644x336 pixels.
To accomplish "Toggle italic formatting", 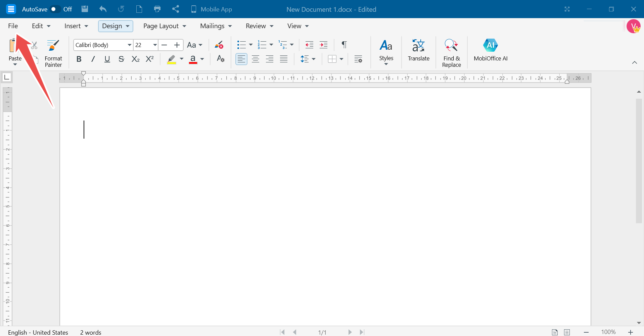I will pyautogui.click(x=93, y=59).
